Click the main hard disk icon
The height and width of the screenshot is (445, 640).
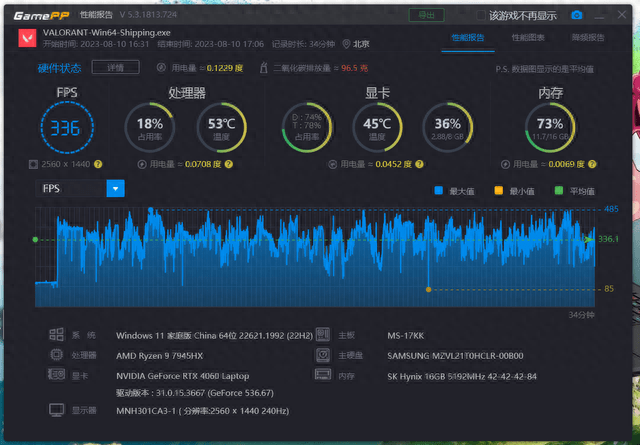pos(322,355)
